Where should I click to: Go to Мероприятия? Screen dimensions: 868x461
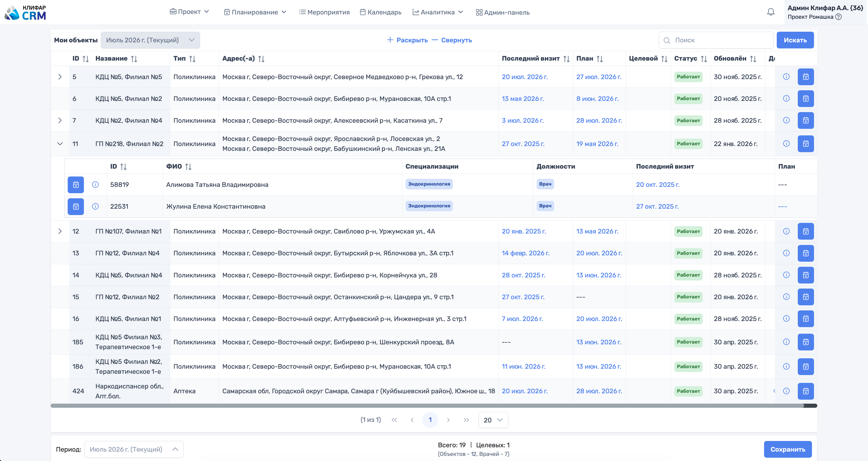(324, 12)
